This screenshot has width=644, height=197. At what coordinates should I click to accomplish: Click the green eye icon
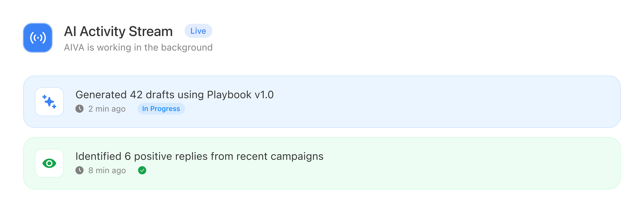[x=49, y=163]
